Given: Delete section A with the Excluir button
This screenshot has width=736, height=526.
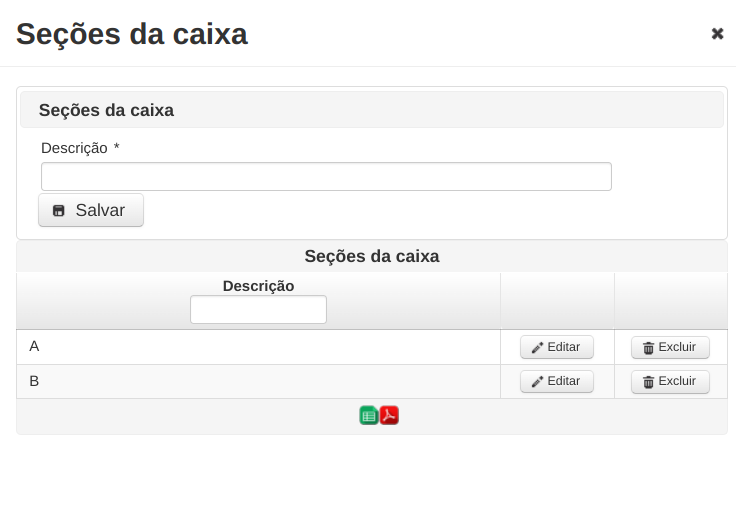Looking at the screenshot, I should tap(670, 347).
